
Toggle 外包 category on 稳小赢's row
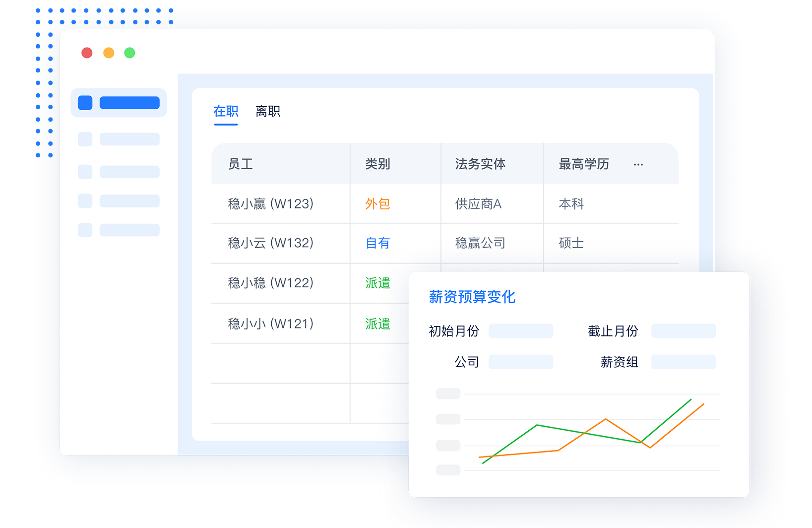(x=377, y=203)
